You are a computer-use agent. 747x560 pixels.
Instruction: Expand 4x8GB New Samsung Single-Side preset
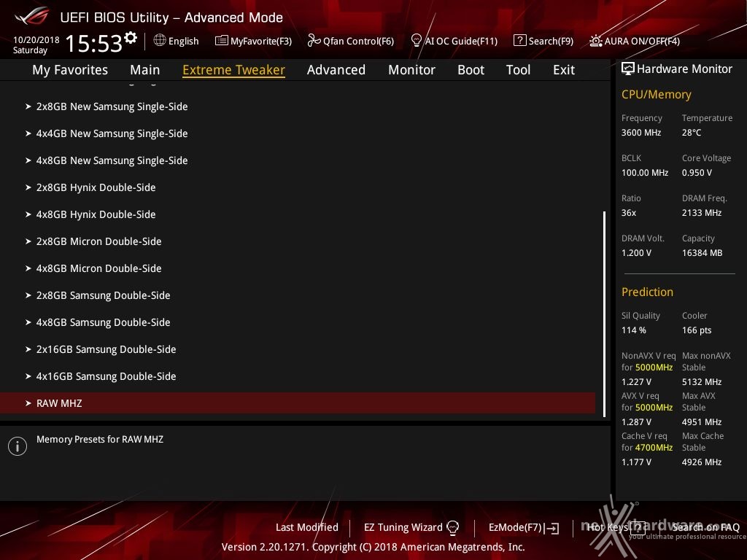click(x=298, y=160)
